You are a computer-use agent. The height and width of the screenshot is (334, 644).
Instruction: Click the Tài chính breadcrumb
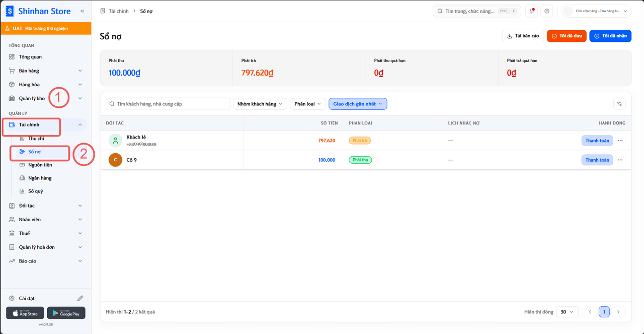coord(119,11)
